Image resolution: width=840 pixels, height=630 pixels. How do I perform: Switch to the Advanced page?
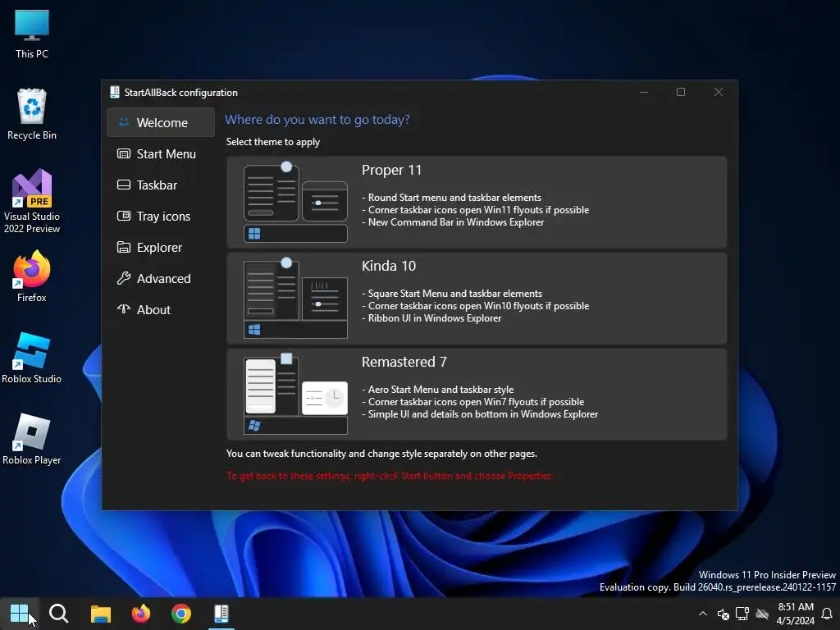pos(161,278)
